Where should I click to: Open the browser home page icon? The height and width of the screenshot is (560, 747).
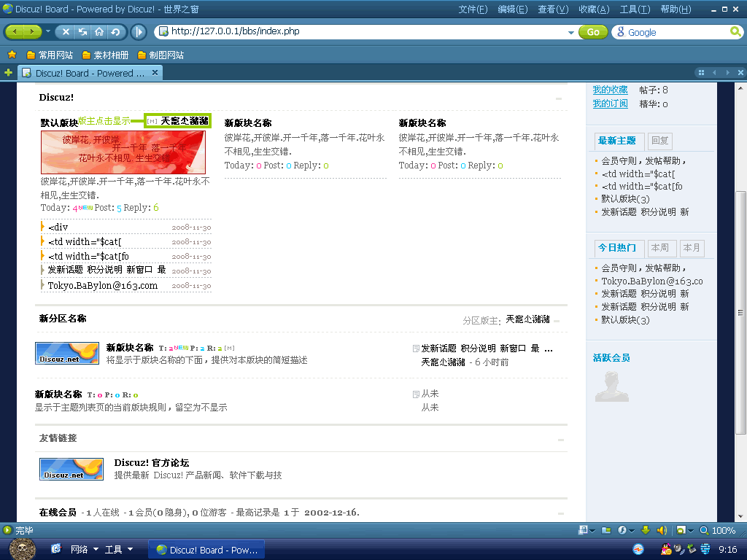[99, 32]
